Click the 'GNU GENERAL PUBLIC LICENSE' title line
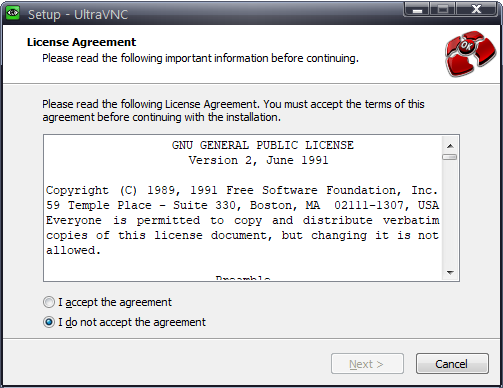503x388 pixels. coord(263,145)
